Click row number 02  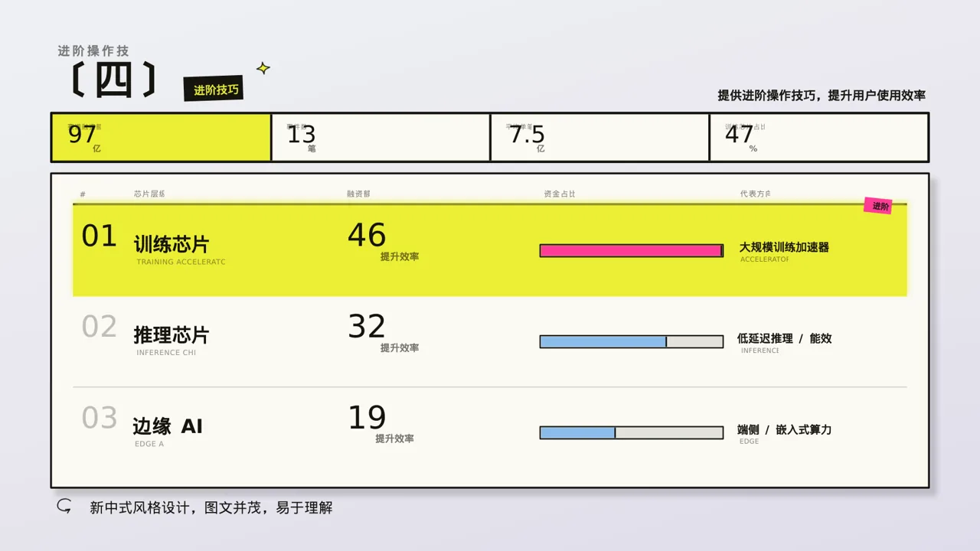pyautogui.click(x=100, y=327)
